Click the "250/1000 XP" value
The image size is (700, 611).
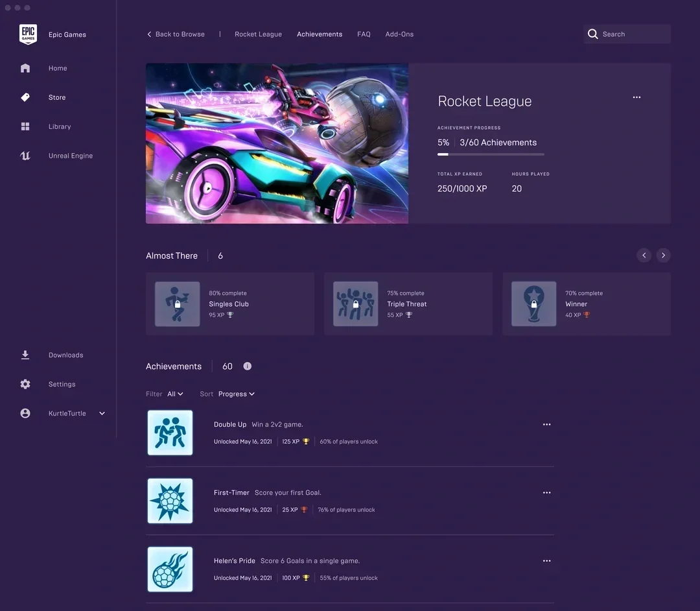pyautogui.click(x=462, y=189)
